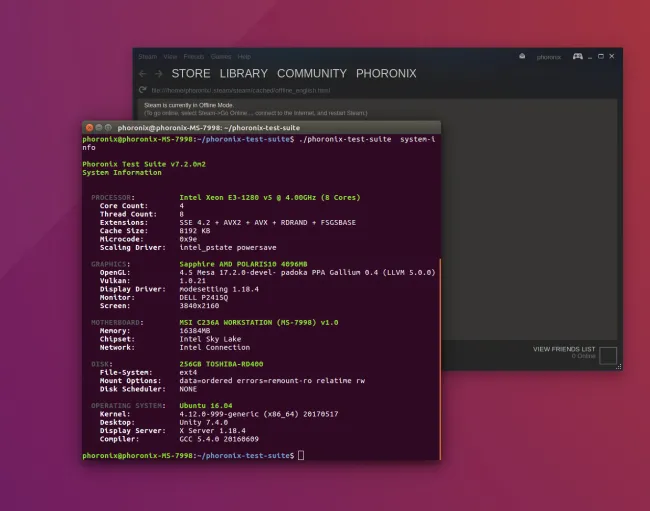Screen dimensions: 650x511
Task: Minimize the terminal window
Action: click(x=99, y=128)
